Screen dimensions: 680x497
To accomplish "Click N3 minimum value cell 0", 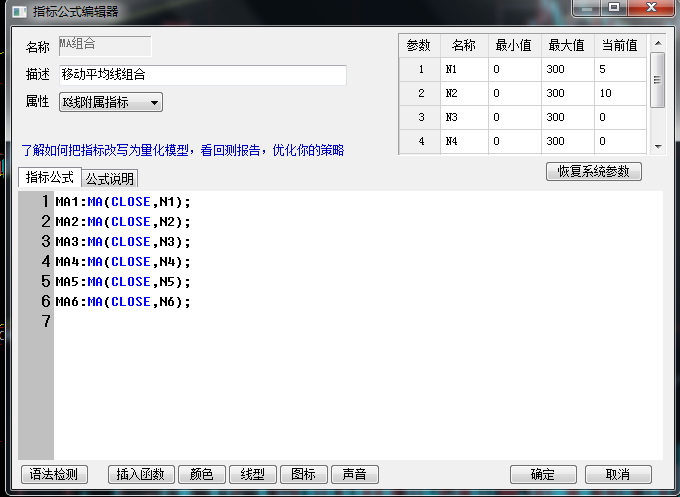I will (x=515, y=117).
